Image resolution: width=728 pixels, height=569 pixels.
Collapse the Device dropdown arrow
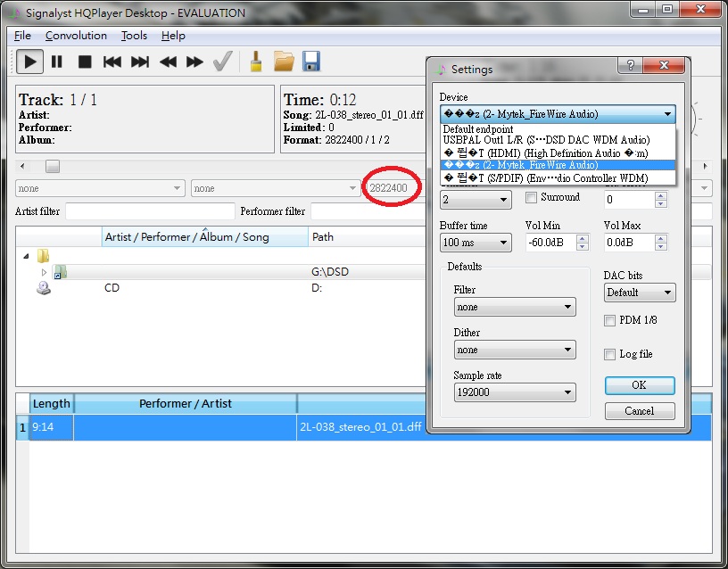click(667, 114)
